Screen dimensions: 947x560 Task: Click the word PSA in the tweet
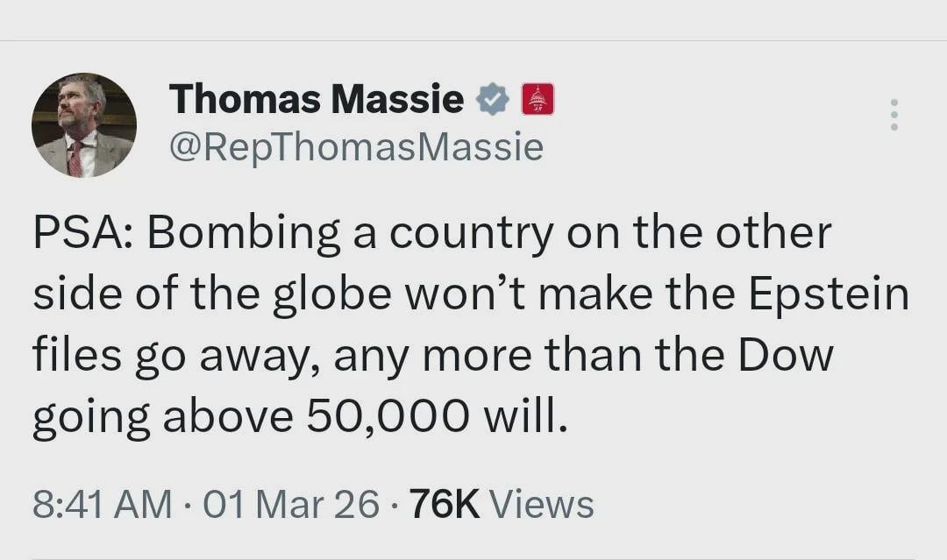pos(81,233)
